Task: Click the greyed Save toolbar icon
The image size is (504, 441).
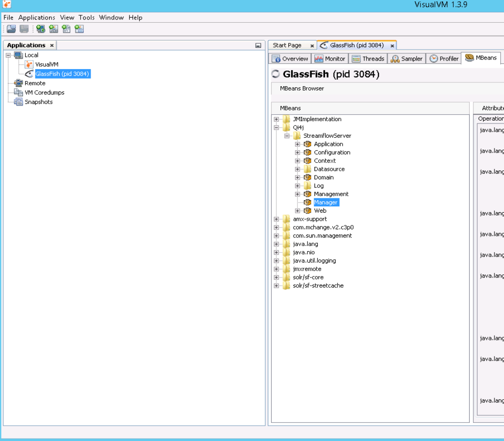Action: coord(24,29)
